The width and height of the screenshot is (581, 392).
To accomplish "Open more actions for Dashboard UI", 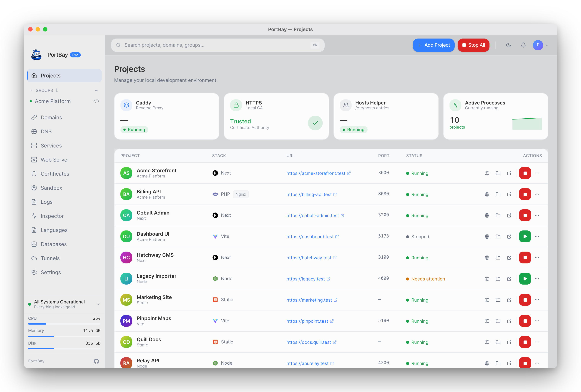I will pyautogui.click(x=537, y=237).
